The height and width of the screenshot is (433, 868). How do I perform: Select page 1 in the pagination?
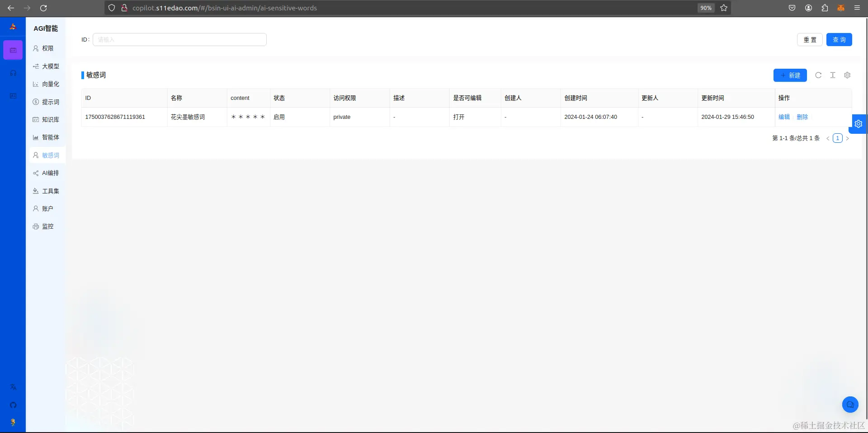click(x=838, y=138)
